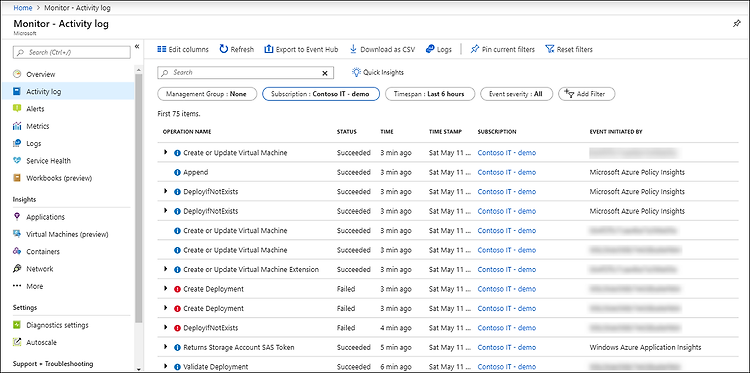Click the Home breadcrumb link
This screenshot has height=373, width=750.
coord(23,8)
